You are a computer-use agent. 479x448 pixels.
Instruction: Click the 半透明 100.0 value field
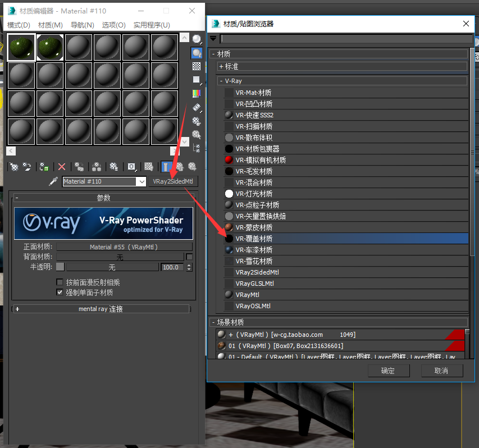pos(172,267)
